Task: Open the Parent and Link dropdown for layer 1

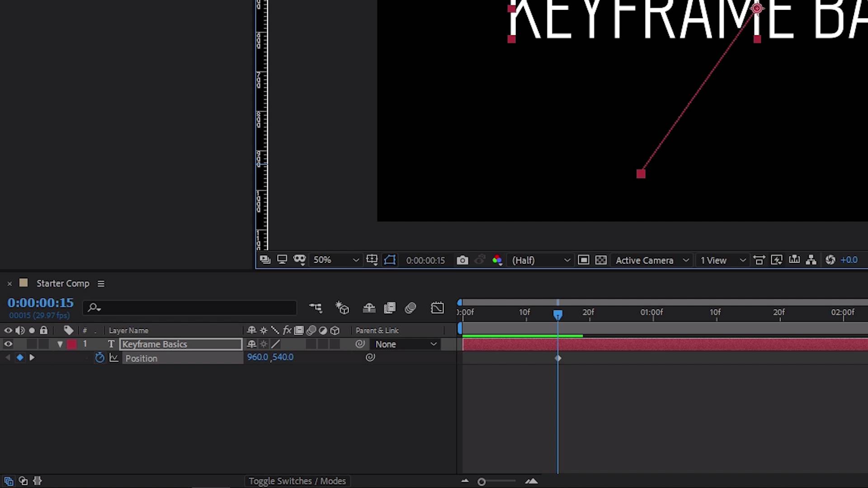Action: pyautogui.click(x=406, y=344)
